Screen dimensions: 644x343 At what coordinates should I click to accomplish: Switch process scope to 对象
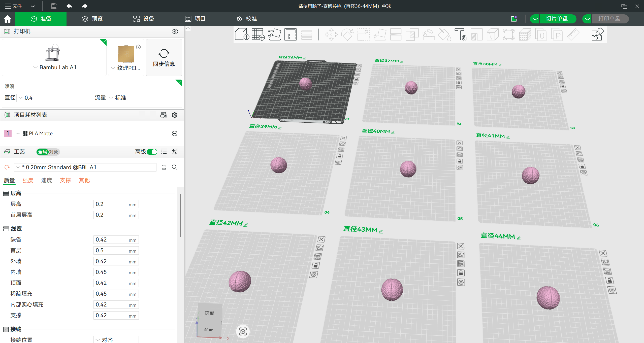tap(54, 152)
